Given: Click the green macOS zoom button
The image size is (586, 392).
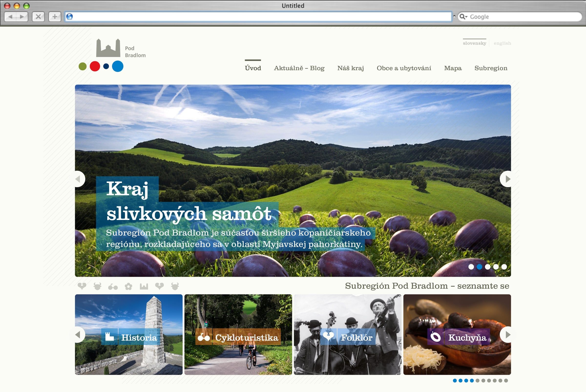Looking at the screenshot, I should (26, 6).
